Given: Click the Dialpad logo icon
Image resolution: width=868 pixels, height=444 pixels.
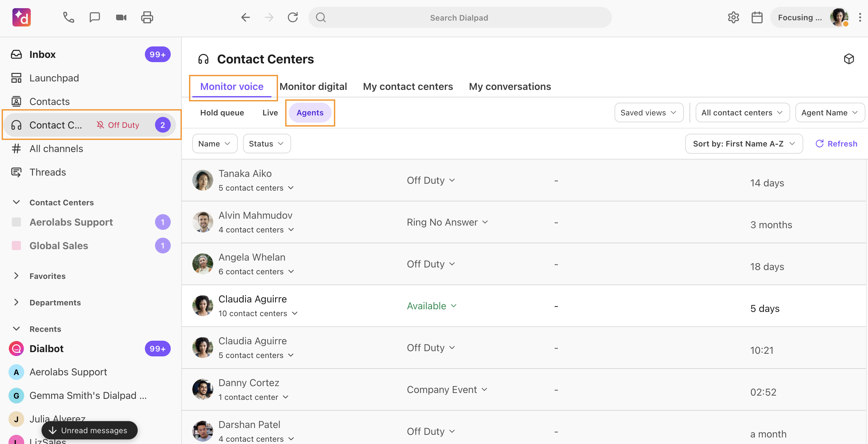Looking at the screenshot, I should pyautogui.click(x=22, y=18).
